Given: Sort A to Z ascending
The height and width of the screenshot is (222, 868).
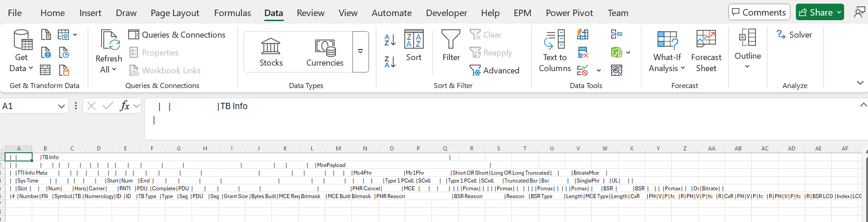Looking at the screenshot, I should [x=390, y=40].
